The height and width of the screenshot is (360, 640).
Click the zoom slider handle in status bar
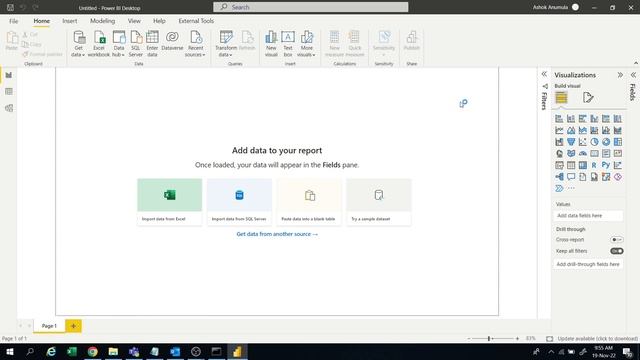click(489, 338)
